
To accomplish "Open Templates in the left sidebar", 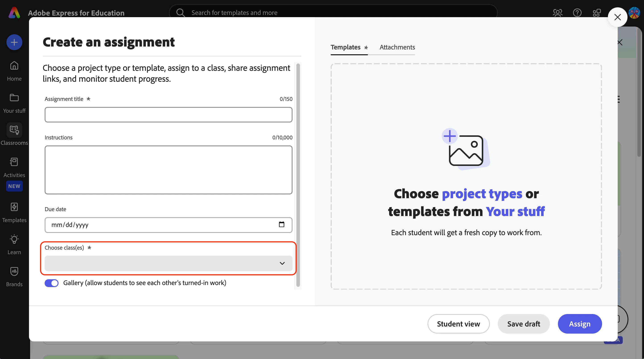I will (x=14, y=212).
